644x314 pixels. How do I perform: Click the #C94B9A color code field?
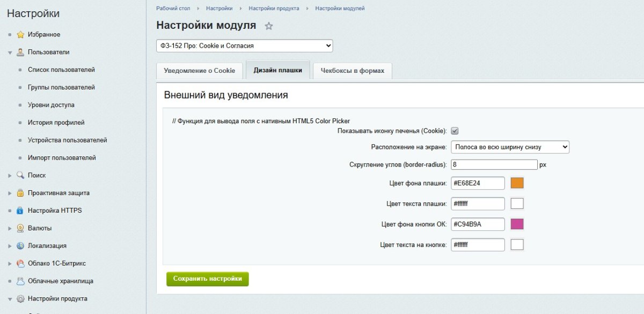point(478,224)
